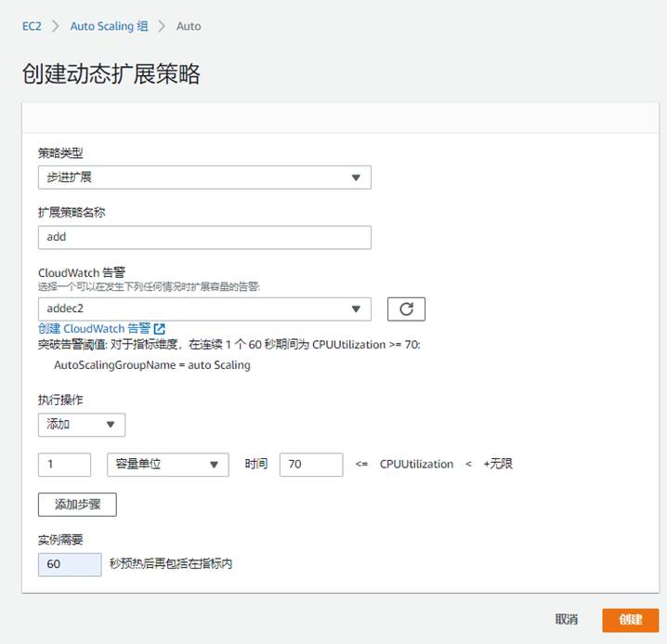Click the 添加步骤 button
The height and width of the screenshot is (644, 667).
tap(77, 505)
